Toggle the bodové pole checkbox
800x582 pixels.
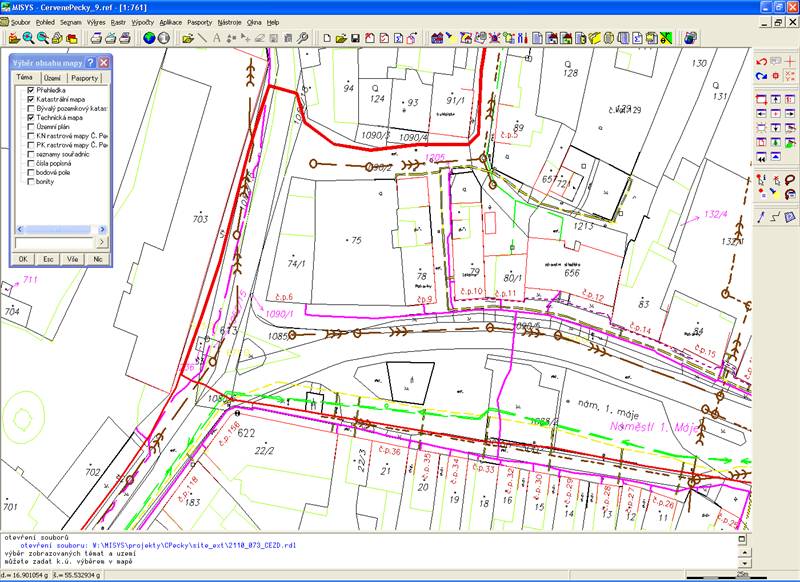click(31, 171)
